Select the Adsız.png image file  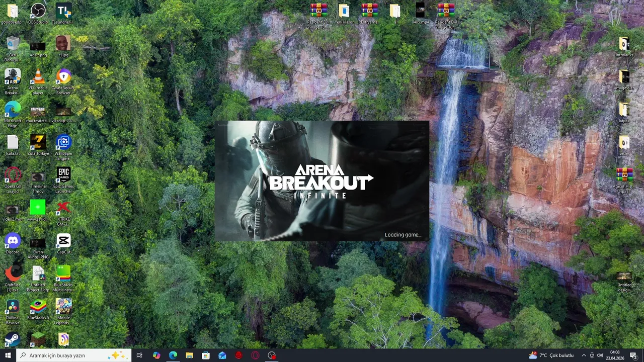pos(38,49)
